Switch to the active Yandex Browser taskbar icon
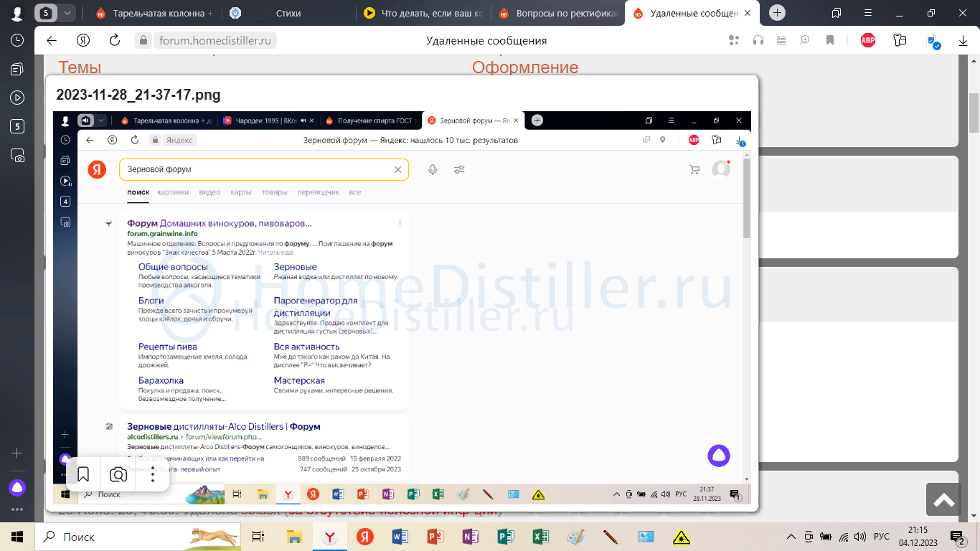Screen dimensions: 980x551 329,537
